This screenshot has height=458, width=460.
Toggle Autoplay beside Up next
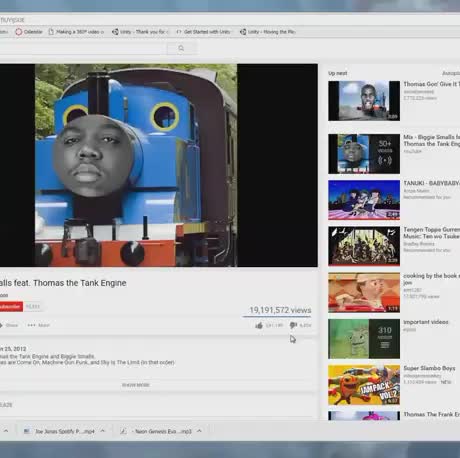point(451,73)
